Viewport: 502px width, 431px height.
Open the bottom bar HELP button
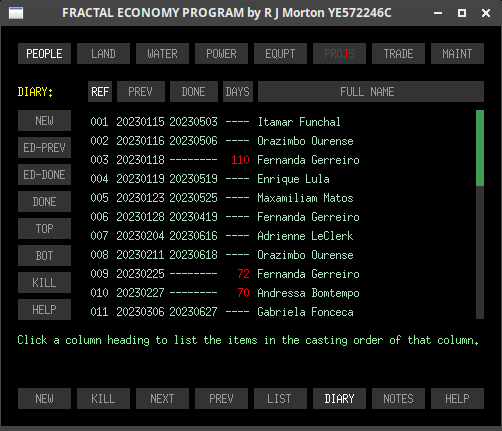[457, 398]
